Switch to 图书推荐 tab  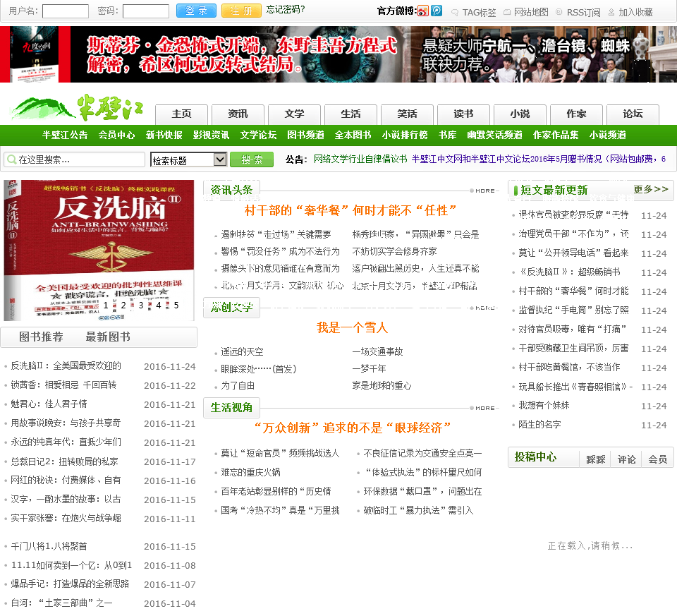click(x=41, y=337)
